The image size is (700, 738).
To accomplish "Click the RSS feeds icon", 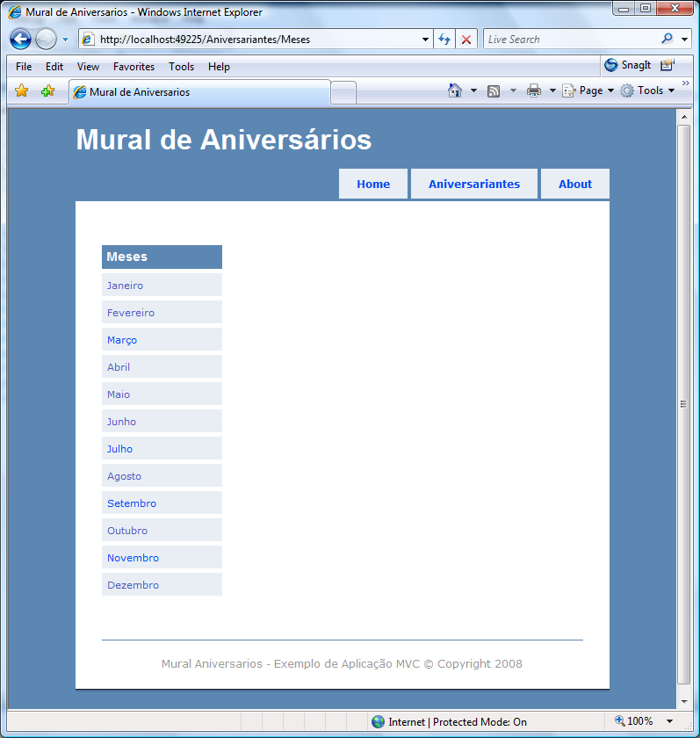I will pyautogui.click(x=494, y=90).
